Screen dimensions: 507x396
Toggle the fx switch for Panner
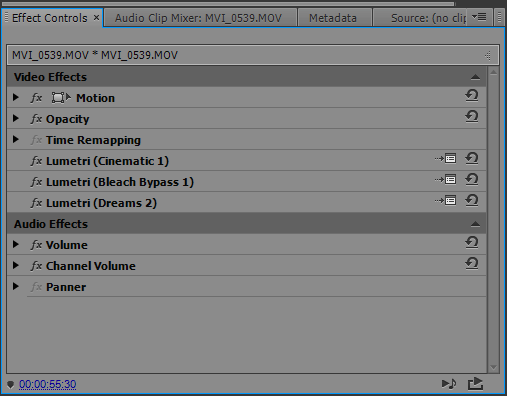(36, 287)
